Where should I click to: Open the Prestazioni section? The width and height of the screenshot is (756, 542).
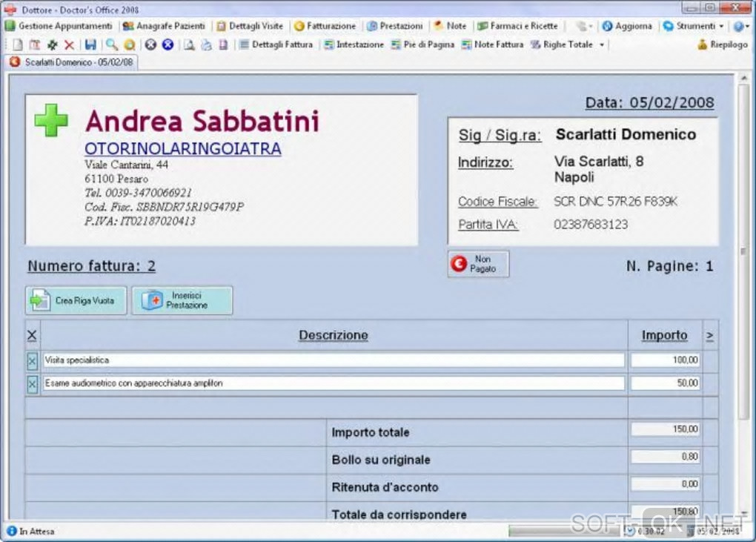coord(395,26)
